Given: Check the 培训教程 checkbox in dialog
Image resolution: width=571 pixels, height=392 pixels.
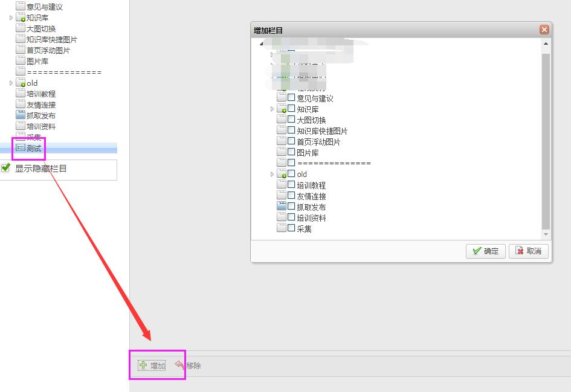Looking at the screenshot, I should point(291,185).
